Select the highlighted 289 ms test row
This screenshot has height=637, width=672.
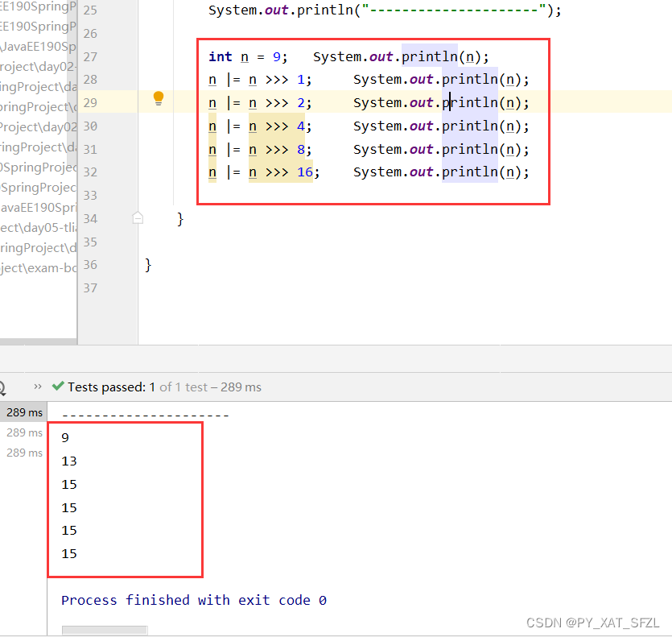[x=23, y=412]
